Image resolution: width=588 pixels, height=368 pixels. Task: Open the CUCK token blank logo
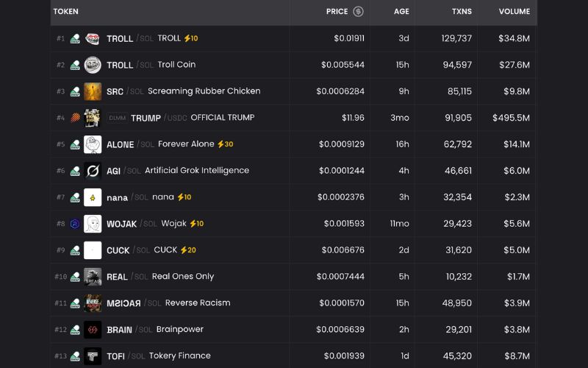93,250
